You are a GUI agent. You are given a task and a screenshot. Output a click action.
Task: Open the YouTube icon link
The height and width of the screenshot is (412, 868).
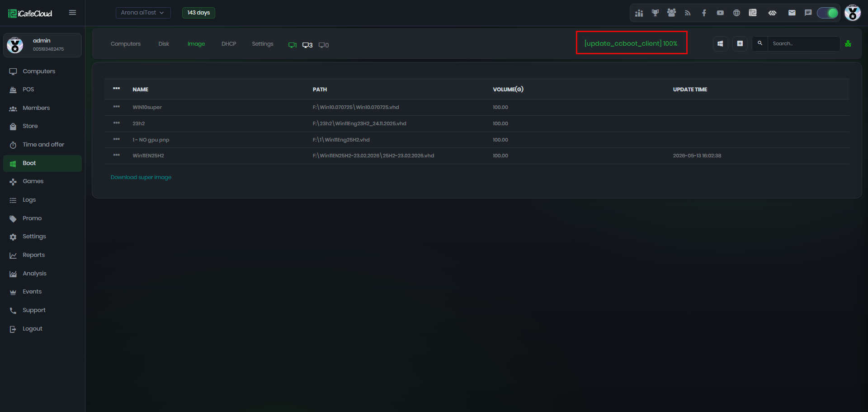pyautogui.click(x=720, y=13)
